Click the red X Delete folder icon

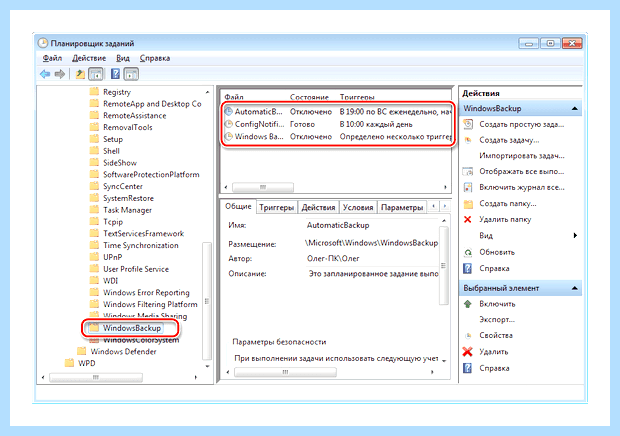468,219
